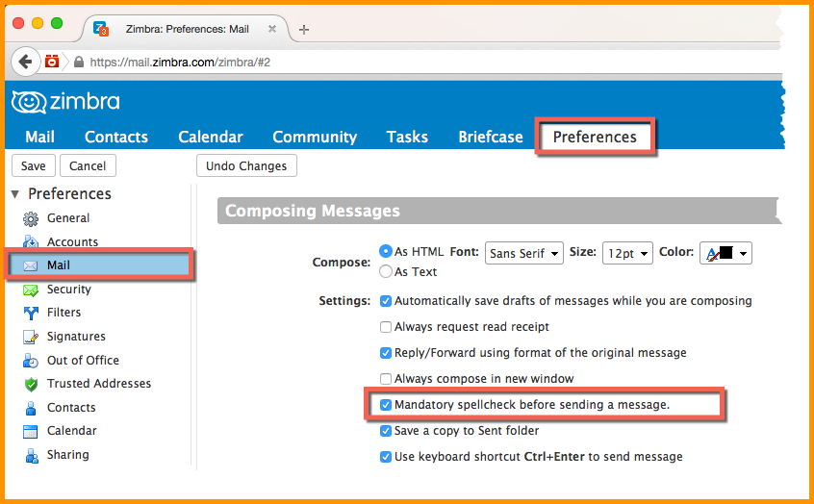Open the Preferences tab
This screenshot has width=814, height=504.
click(595, 137)
